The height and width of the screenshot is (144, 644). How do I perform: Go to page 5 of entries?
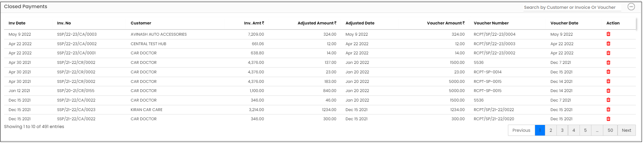[x=585, y=130]
